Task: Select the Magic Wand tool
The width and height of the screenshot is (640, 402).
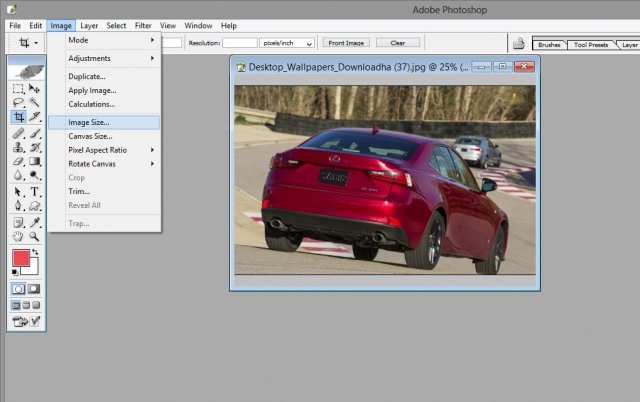Action: point(35,103)
